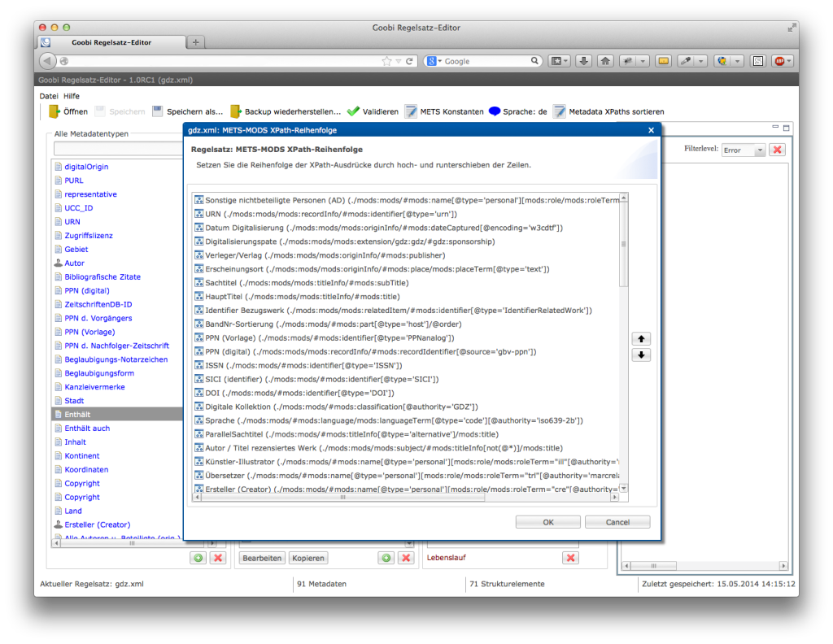The image size is (833, 644).
Task: Bookmark the page with the star icon
Action: coord(386,61)
